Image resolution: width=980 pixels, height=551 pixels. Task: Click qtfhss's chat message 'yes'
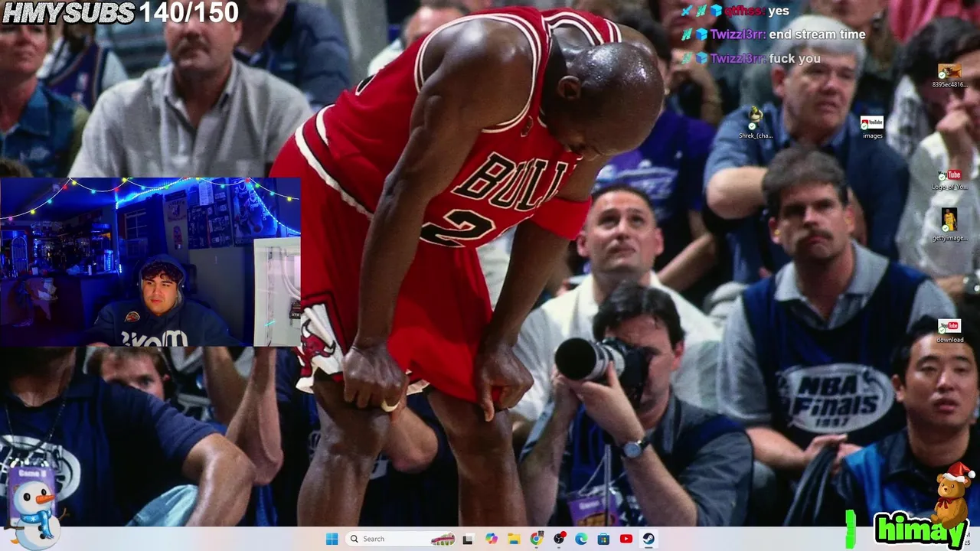(x=779, y=11)
